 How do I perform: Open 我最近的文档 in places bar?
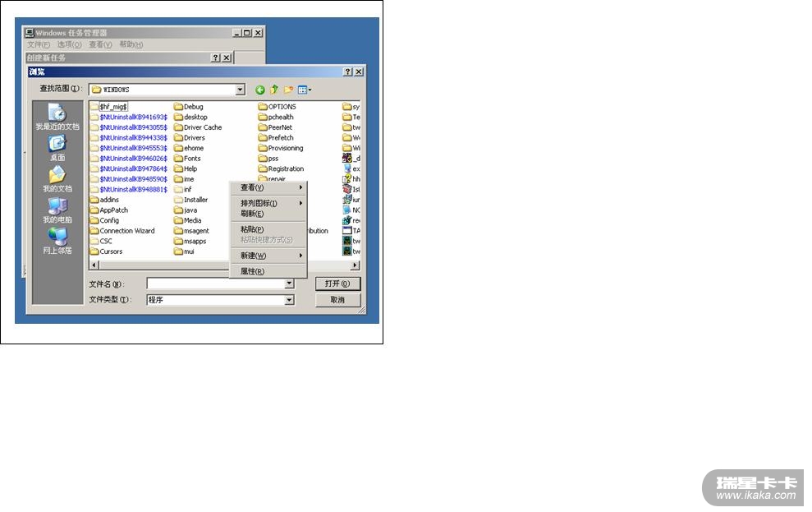click(x=57, y=117)
